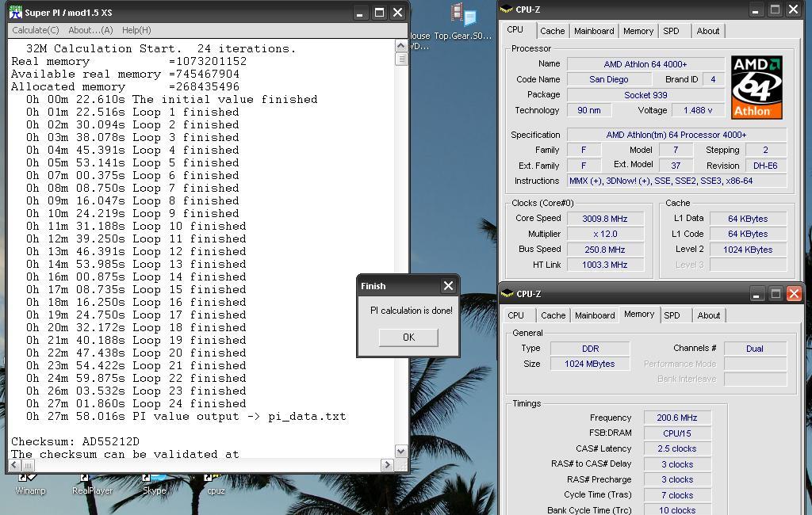Click the top CPU-Z window title icon

507,10
